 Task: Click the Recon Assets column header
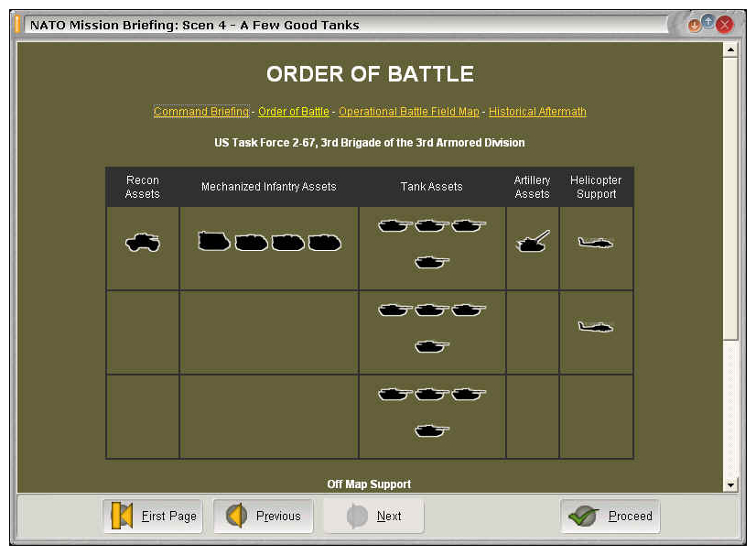[142, 187]
